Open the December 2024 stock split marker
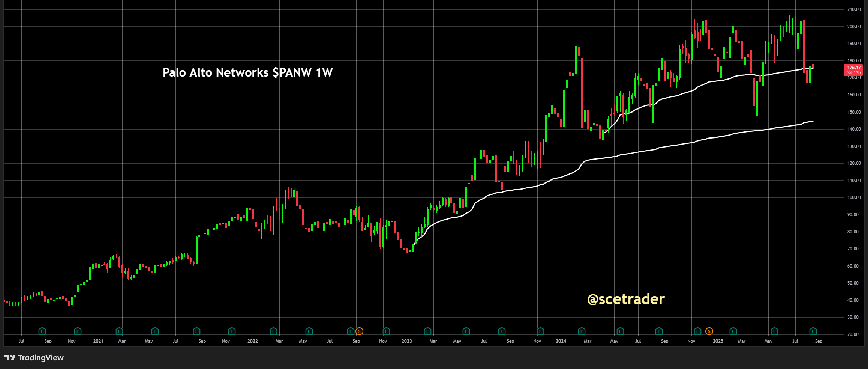Image resolution: width=868 pixels, height=369 pixels. pos(709,331)
